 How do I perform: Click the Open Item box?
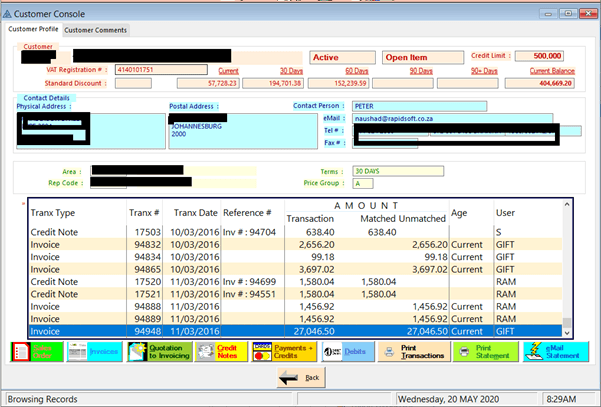[x=423, y=57]
